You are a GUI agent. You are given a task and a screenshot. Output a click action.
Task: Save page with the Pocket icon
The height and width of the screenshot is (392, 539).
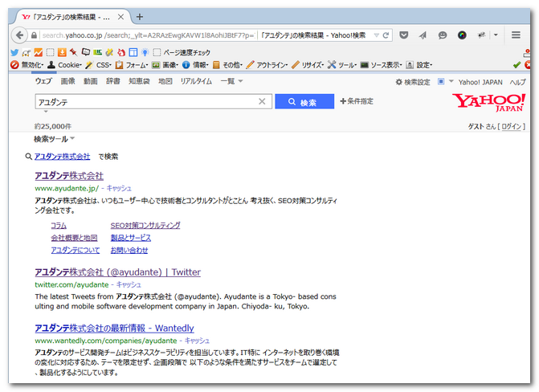click(x=404, y=35)
